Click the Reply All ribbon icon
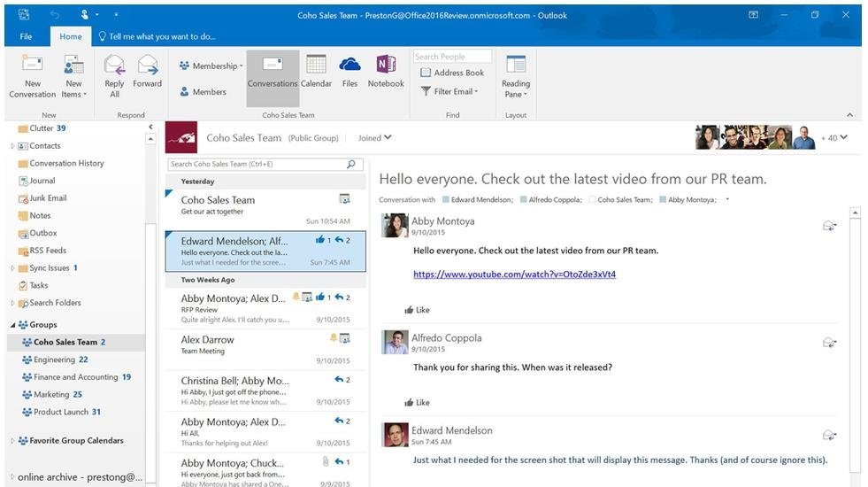 click(x=114, y=66)
